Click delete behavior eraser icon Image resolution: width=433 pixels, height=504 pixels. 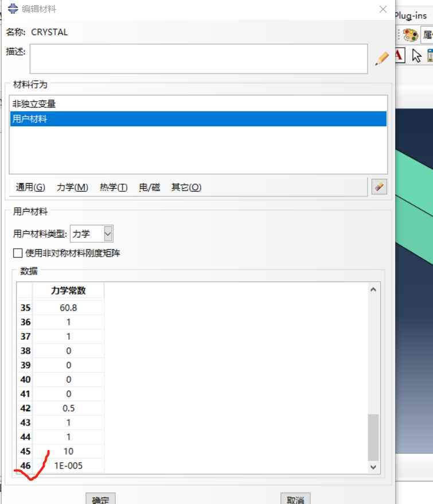point(379,187)
